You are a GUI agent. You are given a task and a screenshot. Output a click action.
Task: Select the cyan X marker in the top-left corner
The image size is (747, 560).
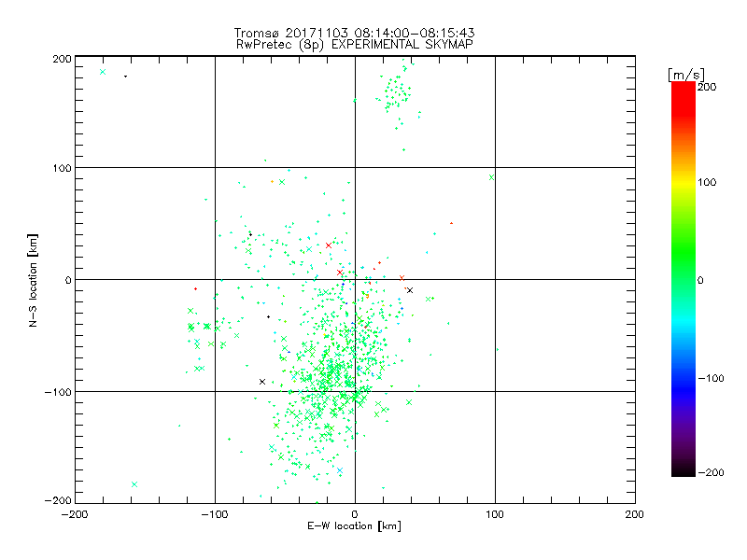coord(103,72)
